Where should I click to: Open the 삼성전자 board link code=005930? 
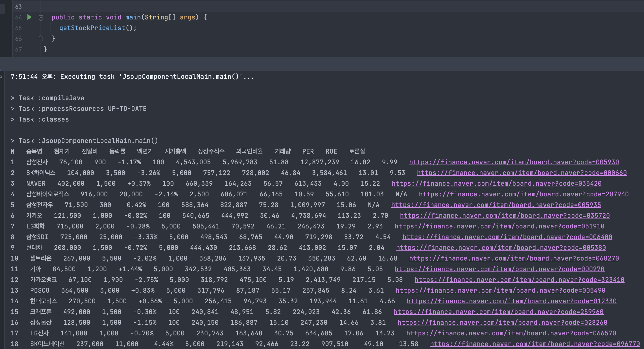[514, 162]
